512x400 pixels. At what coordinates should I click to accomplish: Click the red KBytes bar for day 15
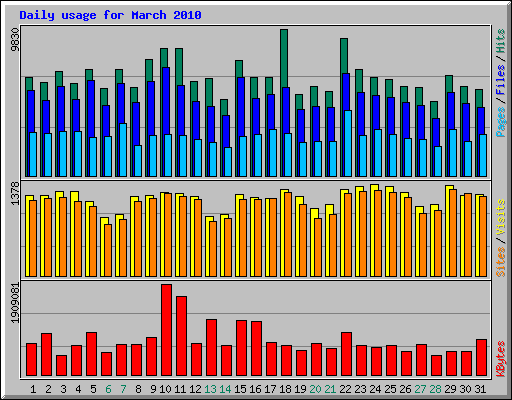(241, 348)
